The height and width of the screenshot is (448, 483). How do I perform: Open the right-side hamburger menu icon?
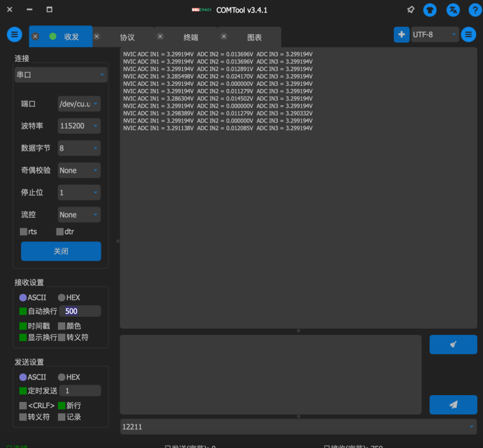[x=469, y=35]
